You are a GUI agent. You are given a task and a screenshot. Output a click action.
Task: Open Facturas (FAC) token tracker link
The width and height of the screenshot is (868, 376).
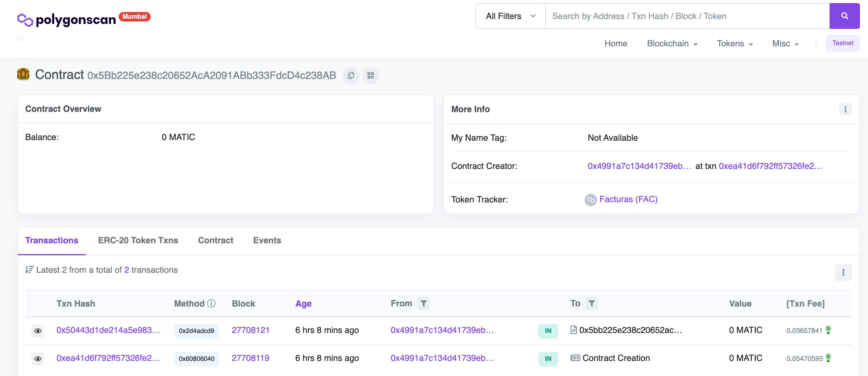pyautogui.click(x=628, y=199)
